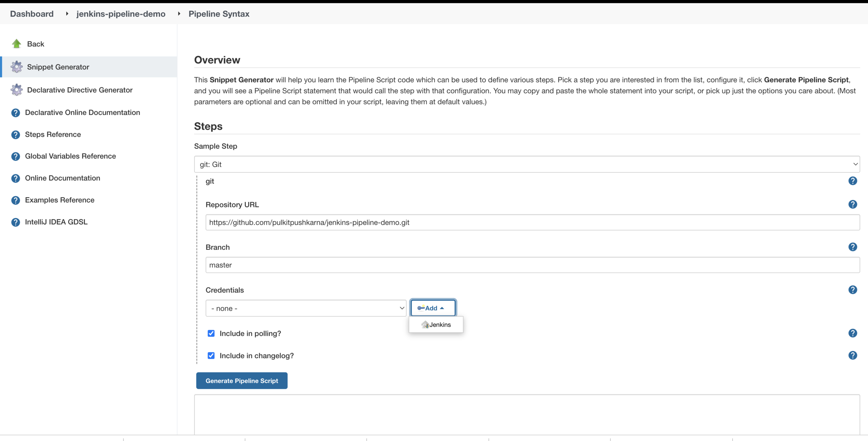This screenshot has height=441, width=868.
Task: Click the Snippet Generator gear icon
Action: coord(16,67)
